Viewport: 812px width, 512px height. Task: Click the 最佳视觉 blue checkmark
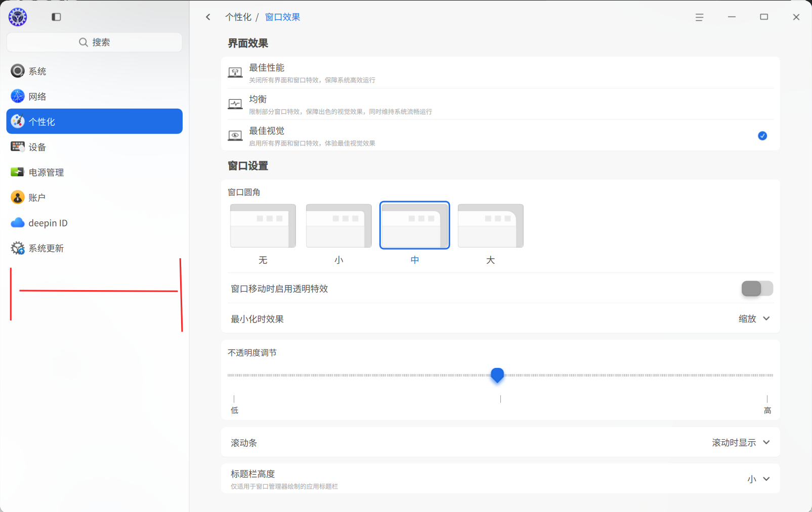pyautogui.click(x=762, y=135)
